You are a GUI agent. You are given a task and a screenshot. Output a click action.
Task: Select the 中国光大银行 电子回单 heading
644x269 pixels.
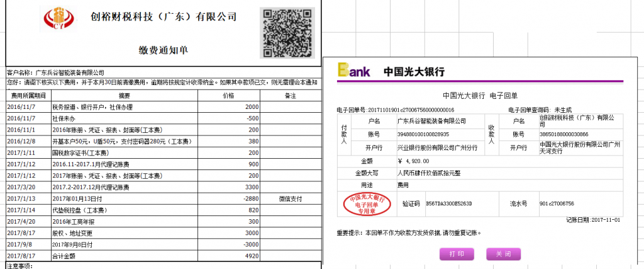click(480, 95)
